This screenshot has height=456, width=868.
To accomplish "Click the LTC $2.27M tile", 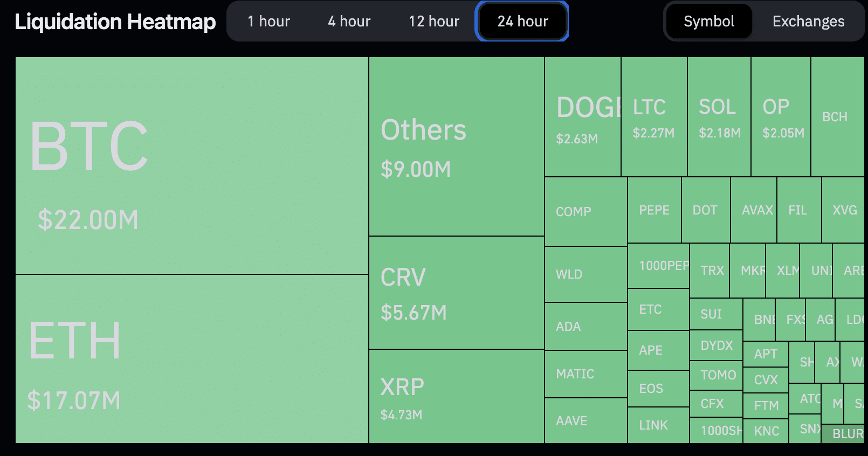I will tap(654, 117).
